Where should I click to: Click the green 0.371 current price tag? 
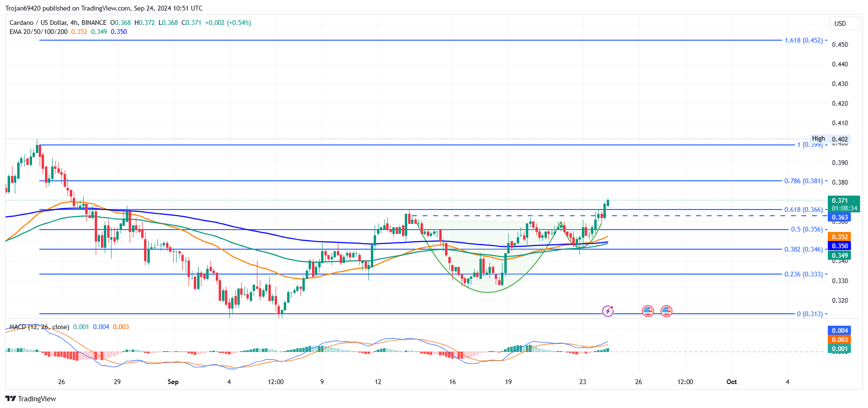pos(844,204)
